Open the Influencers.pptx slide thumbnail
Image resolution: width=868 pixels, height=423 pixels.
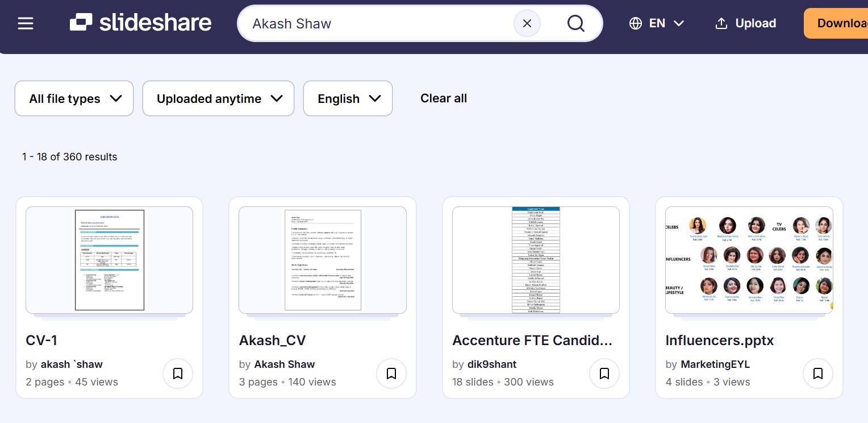[749, 259]
